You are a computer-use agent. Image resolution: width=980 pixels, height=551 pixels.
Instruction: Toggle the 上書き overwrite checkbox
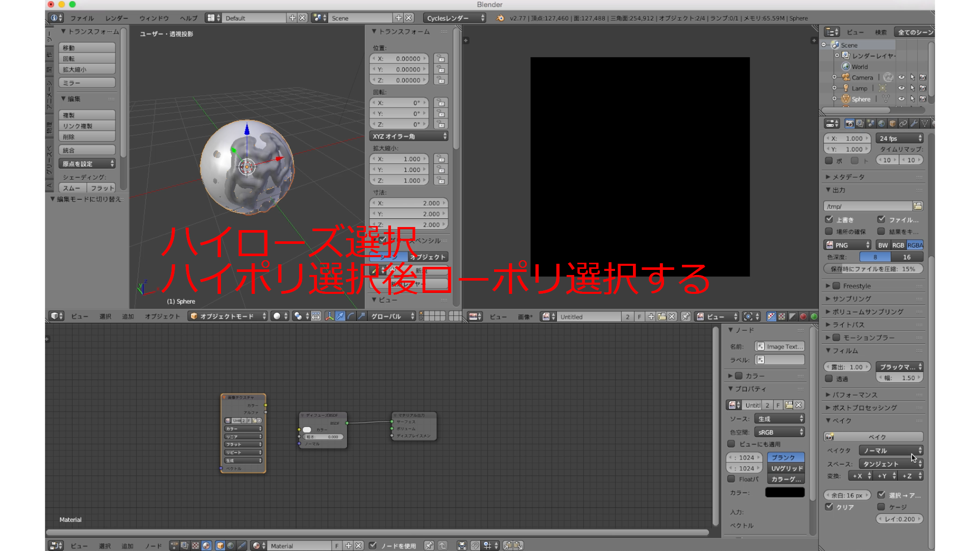829,219
